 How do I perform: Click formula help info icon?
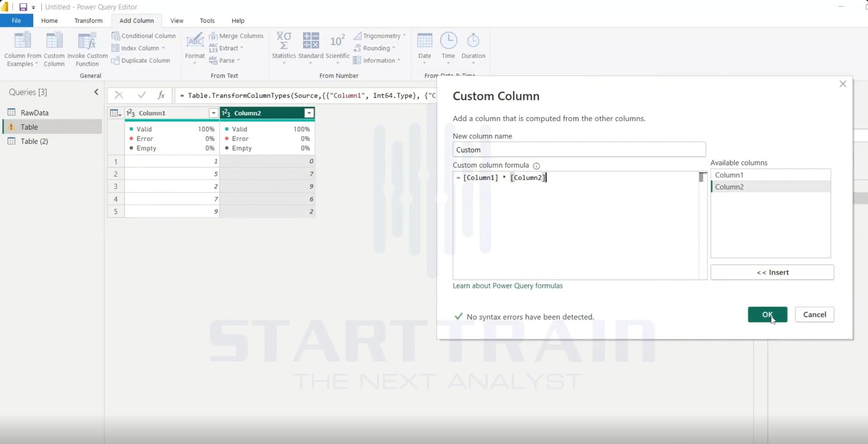tap(536, 166)
